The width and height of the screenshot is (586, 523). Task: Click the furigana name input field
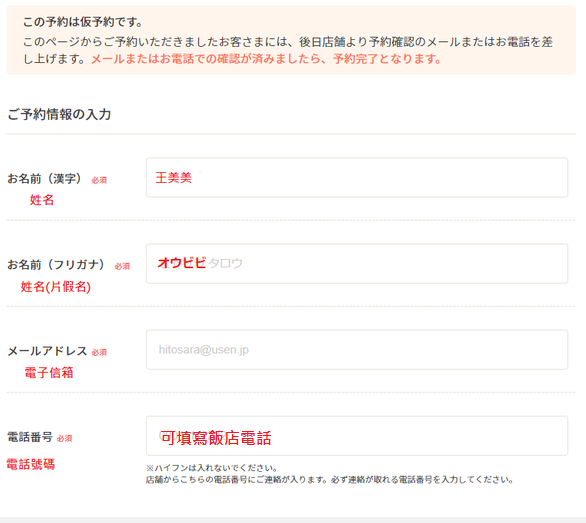[x=357, y=264]
